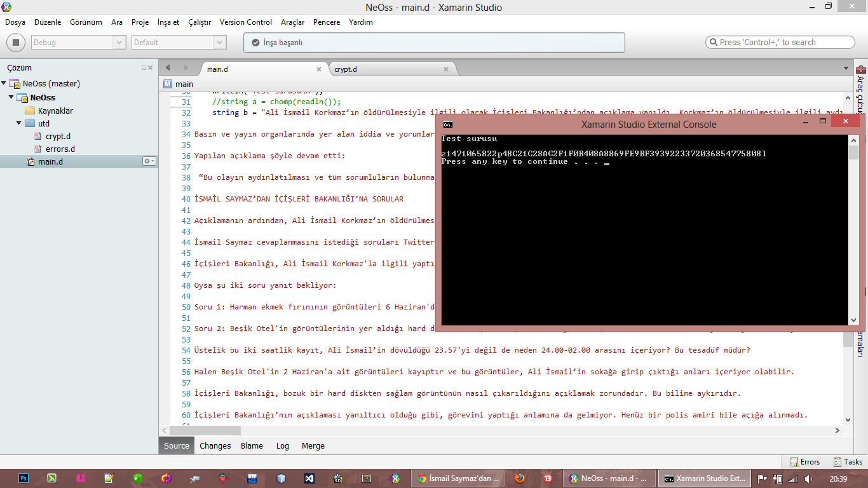The width and height of the screenshot is (868, 488).
Task: Open the document tab list dropdown
Action: (846, 68)
